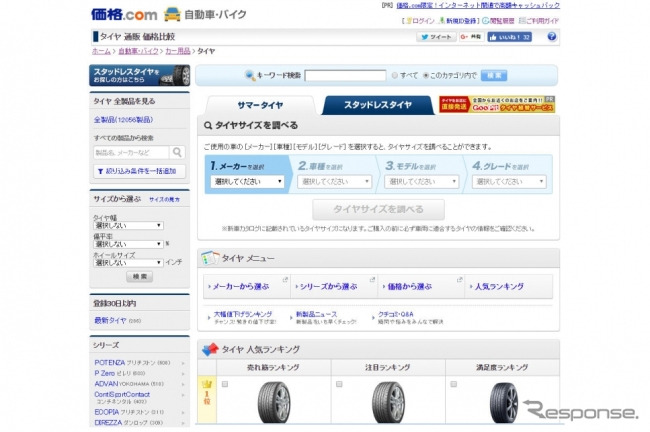650x432 pixels.
Task: Check the box for sales ranking tire
Action: pyautogui.click(x=223, y=384)
